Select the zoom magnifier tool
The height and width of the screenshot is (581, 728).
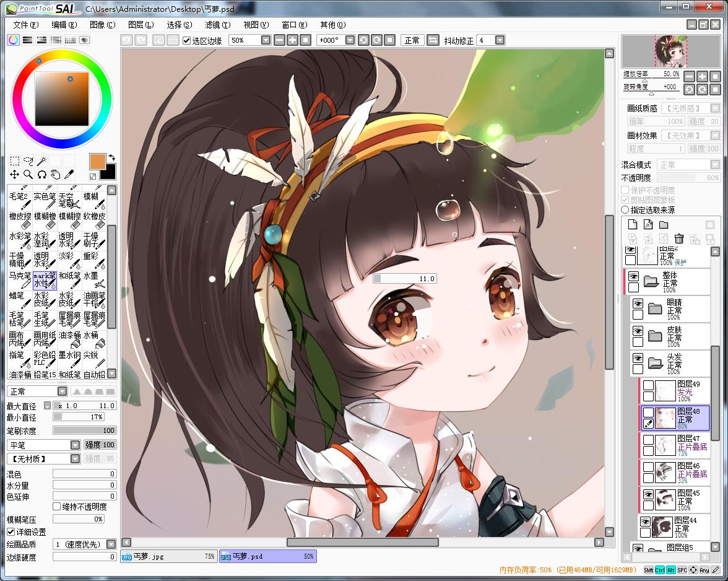point(28,174)
